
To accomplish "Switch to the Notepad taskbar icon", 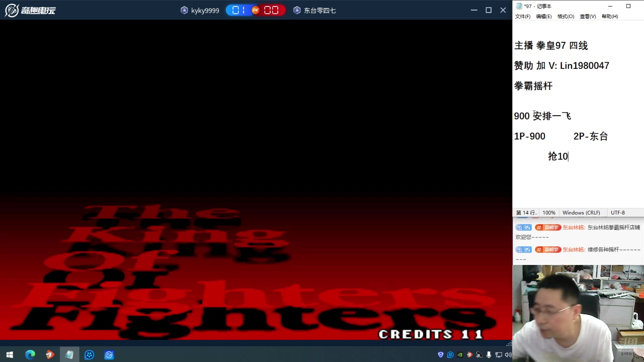I will tap(69, 355).
